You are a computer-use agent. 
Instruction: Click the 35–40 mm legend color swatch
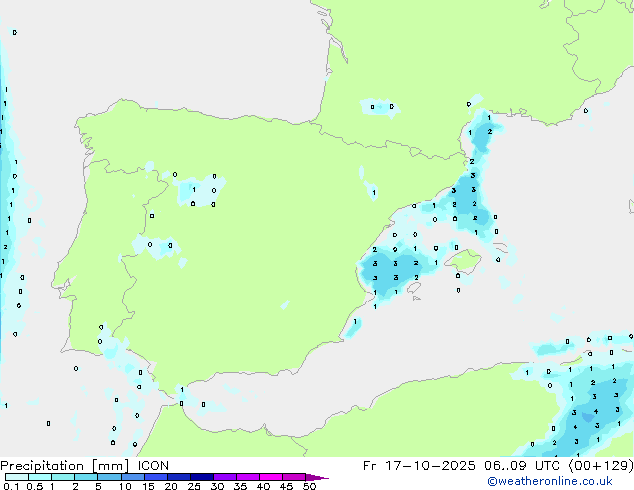coord(248,477)
